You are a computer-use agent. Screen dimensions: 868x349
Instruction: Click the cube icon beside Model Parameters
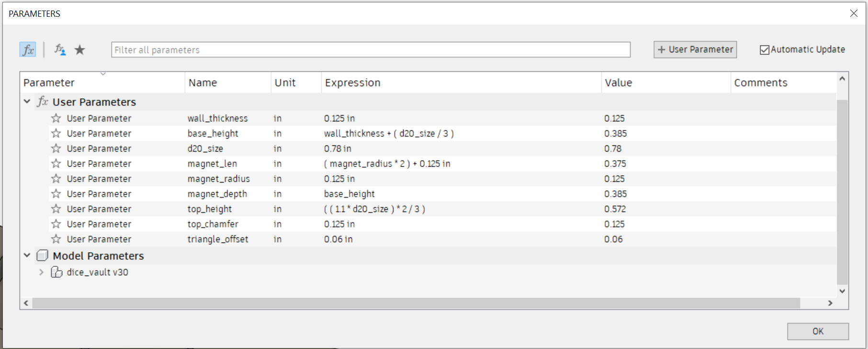tap(43, 256)
